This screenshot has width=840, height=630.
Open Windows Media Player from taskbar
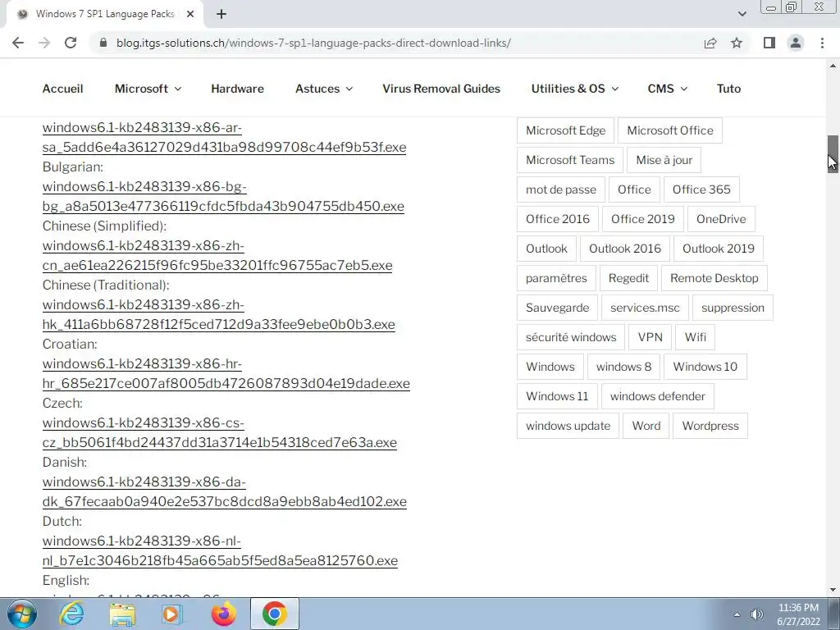pos(172,614)
